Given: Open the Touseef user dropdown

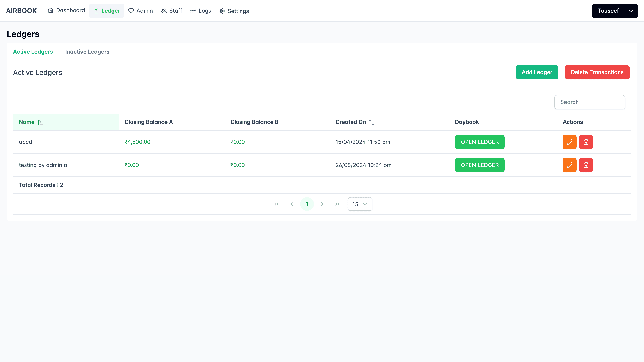Looking at the screenshot, I should (x=614, y=11).
